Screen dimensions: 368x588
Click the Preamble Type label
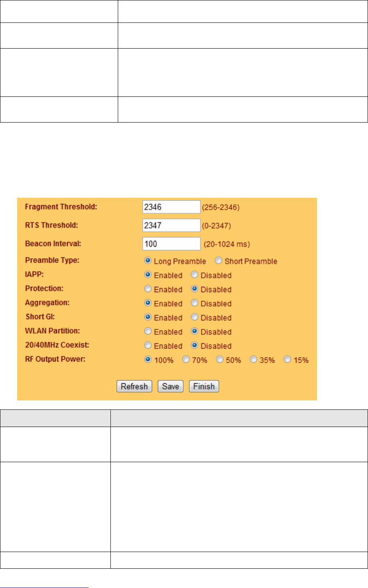click(x=52, y=260)
